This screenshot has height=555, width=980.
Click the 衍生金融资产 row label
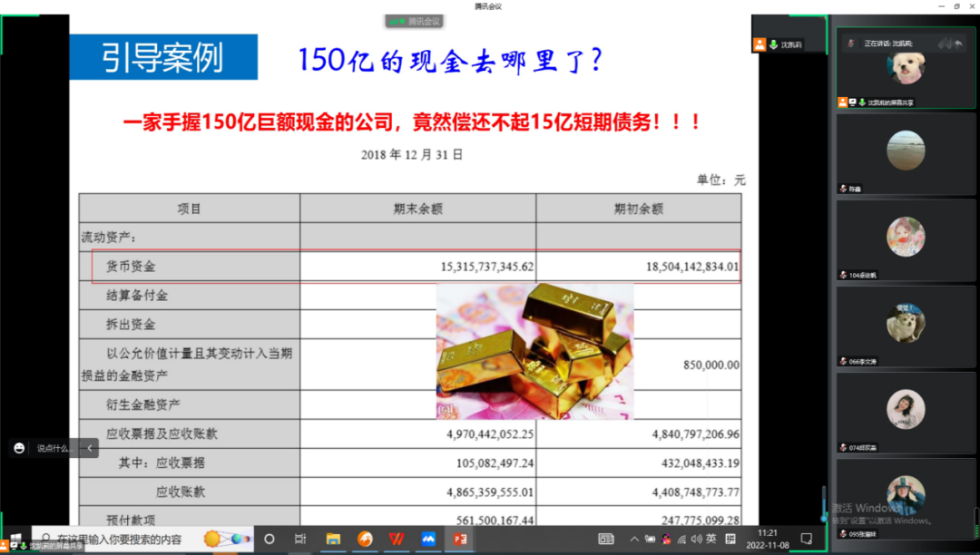pos(143,404)
